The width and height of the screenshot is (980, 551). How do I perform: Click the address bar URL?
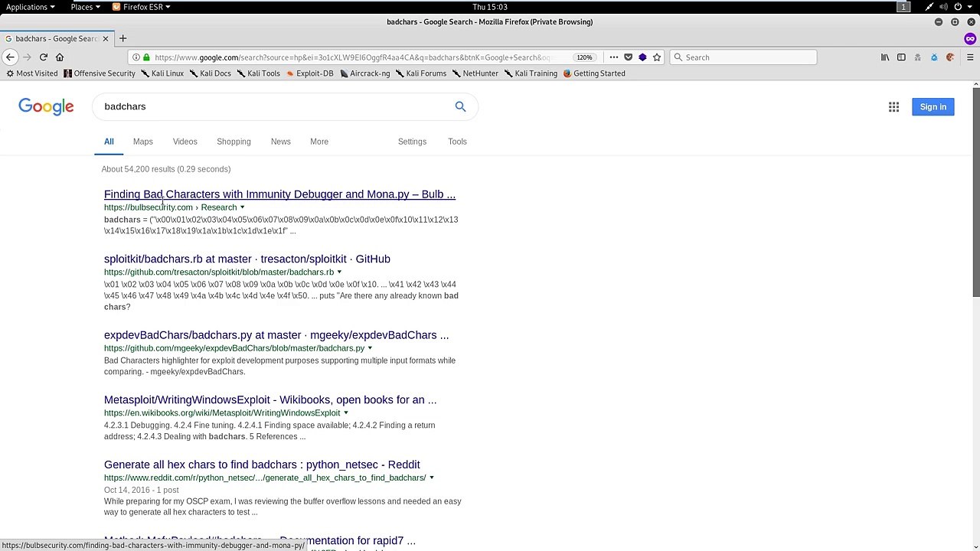pos(352,57)
